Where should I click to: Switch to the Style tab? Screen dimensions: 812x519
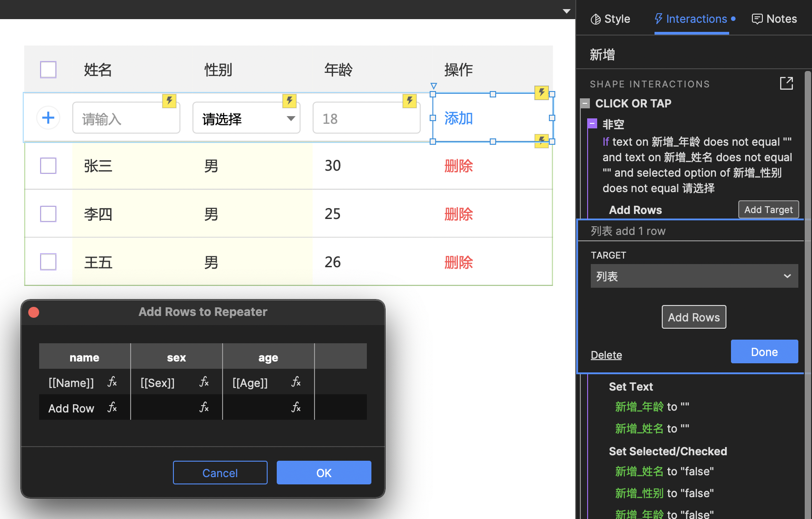610,19
